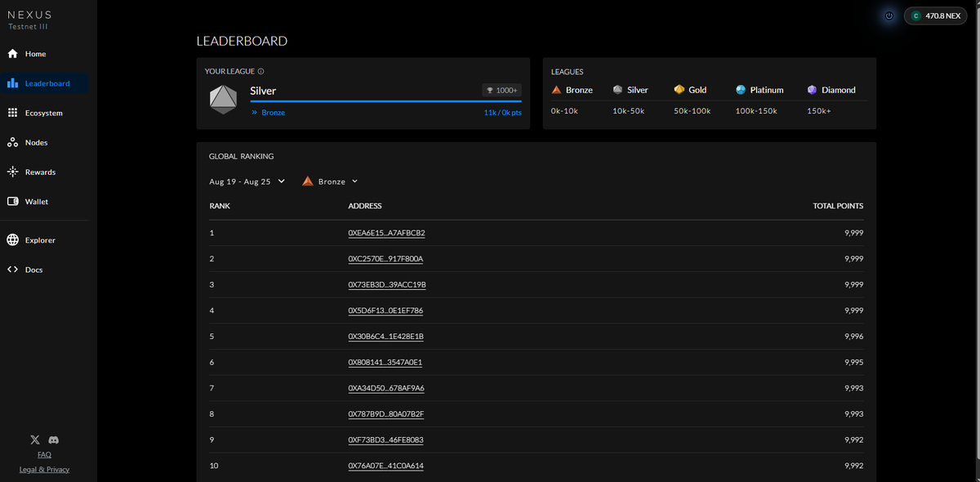
Task: Click the points value in rank 10 row
Action: (854, 466)
